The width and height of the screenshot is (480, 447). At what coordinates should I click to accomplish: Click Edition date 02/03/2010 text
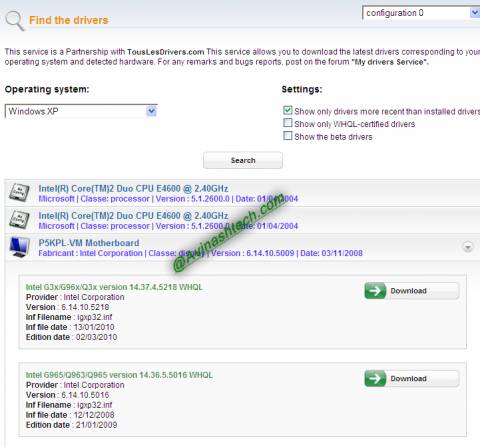(71, 337)
